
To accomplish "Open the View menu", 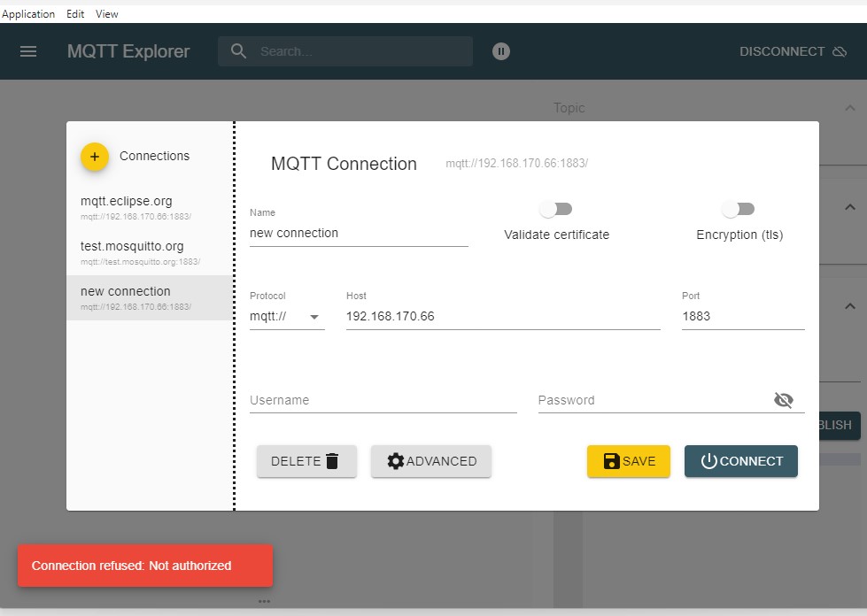I will tap(106, 14).
